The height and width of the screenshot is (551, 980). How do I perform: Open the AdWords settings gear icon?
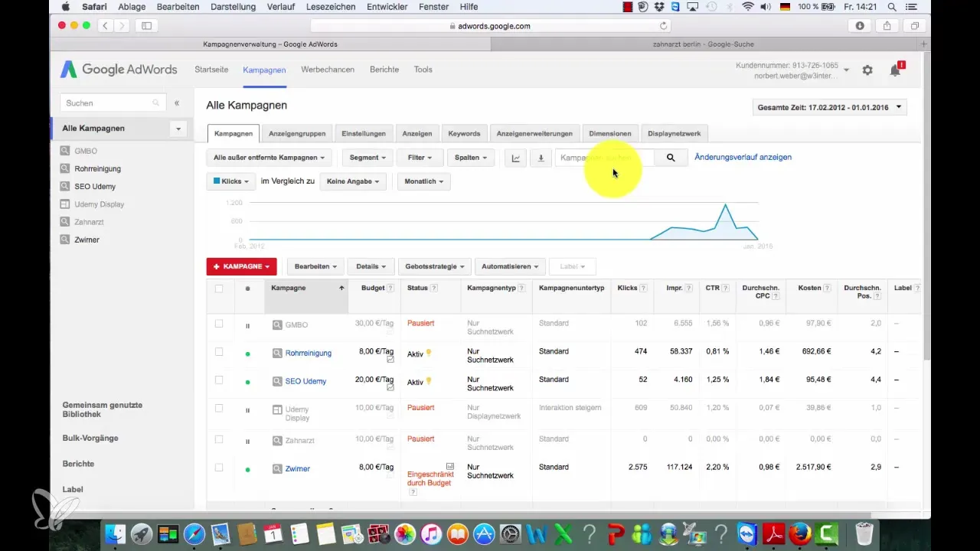pyautogui.click(x=867, y=70)
